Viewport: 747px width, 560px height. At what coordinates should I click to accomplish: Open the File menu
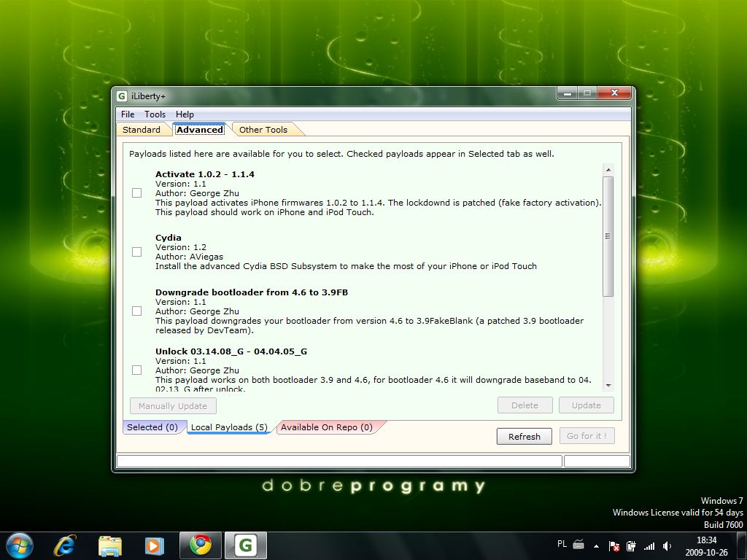click(x=128, y=114)
